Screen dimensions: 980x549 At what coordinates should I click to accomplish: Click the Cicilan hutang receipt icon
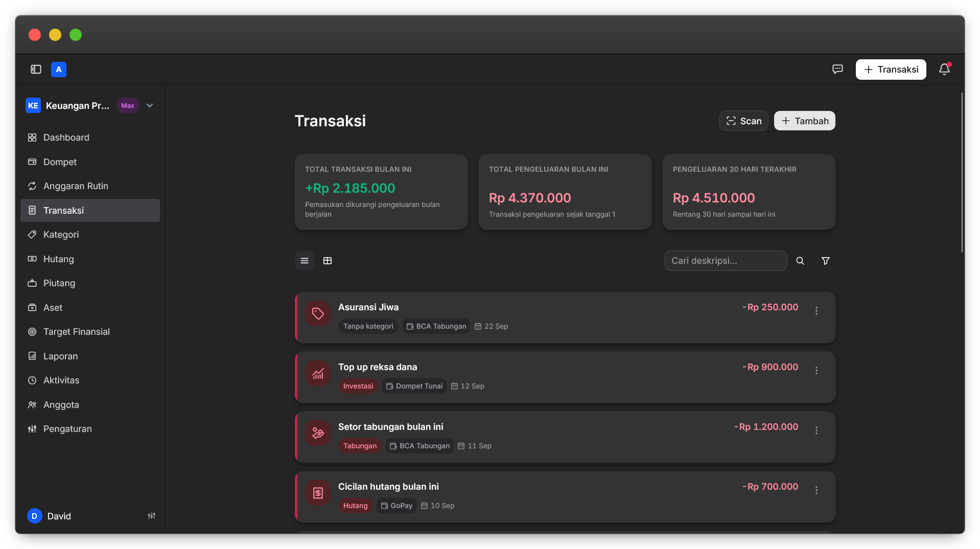[318, 493]
